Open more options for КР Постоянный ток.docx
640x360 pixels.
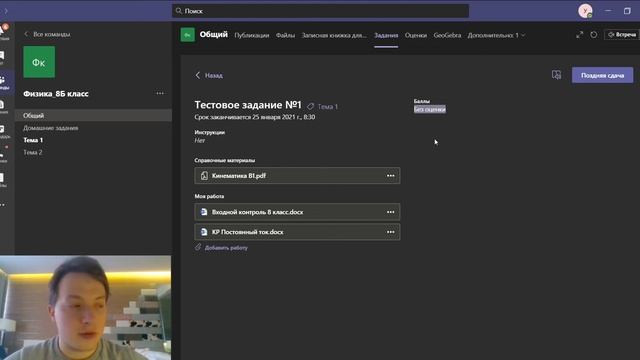[x=391, y=232]
